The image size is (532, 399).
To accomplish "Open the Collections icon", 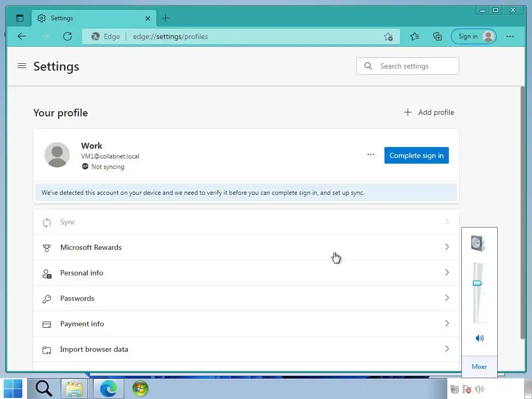I will (x=437, y=36).
